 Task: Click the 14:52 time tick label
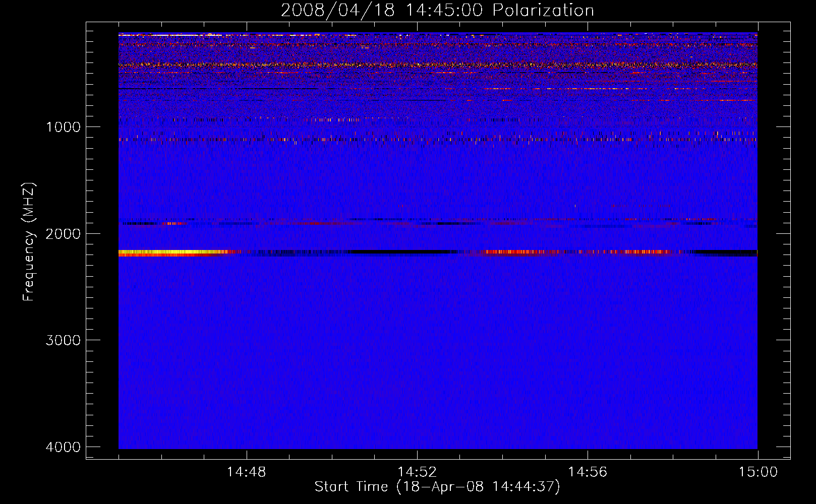[417, 472]
